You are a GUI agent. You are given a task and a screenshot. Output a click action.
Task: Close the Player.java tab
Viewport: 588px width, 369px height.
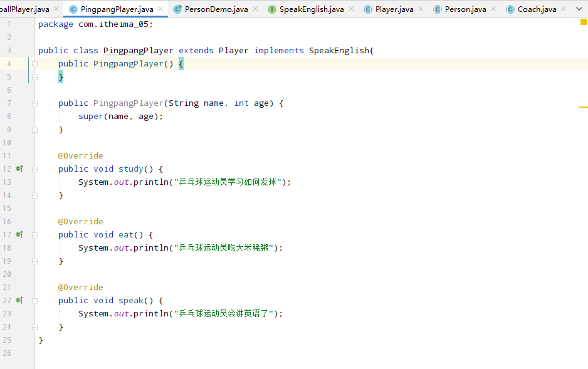pos(421,9)
